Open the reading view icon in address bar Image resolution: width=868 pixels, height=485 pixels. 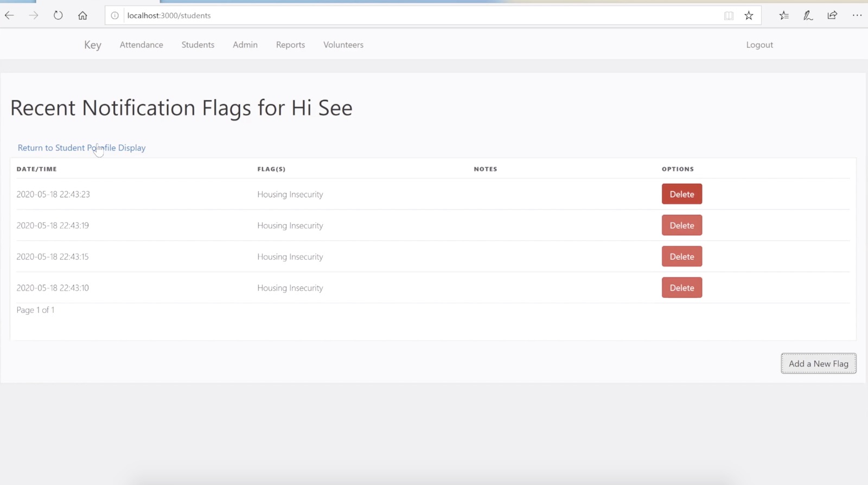729,16
